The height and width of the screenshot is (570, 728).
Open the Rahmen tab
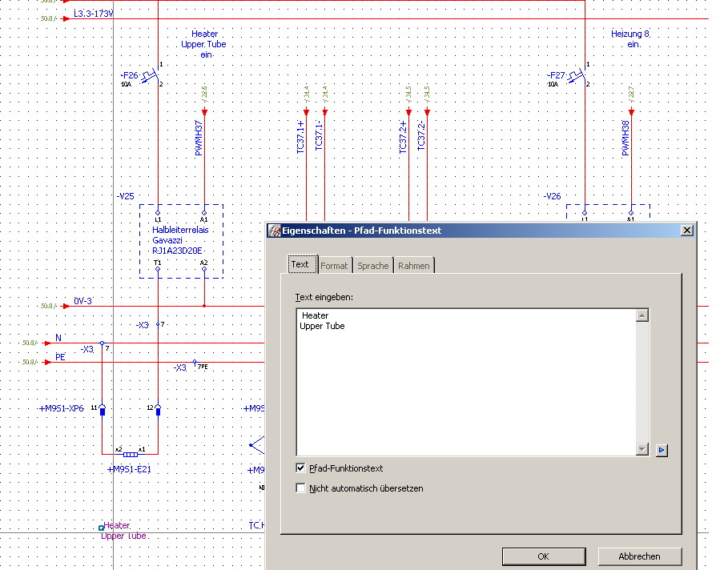click(x=414, y=266)
